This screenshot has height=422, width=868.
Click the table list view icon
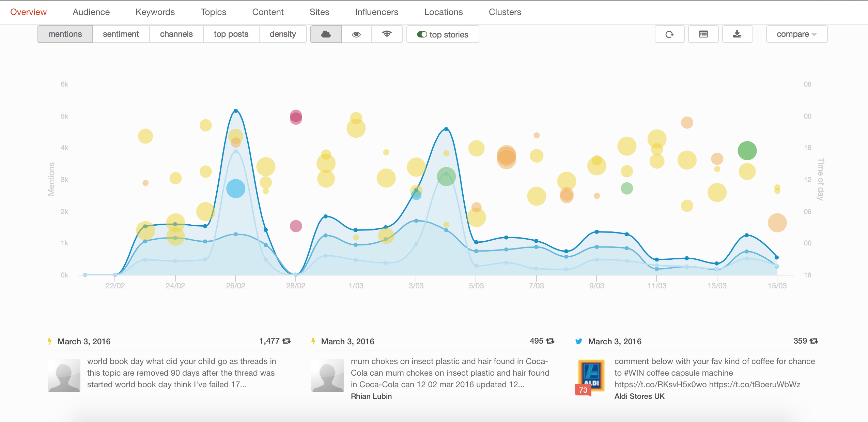703,34
